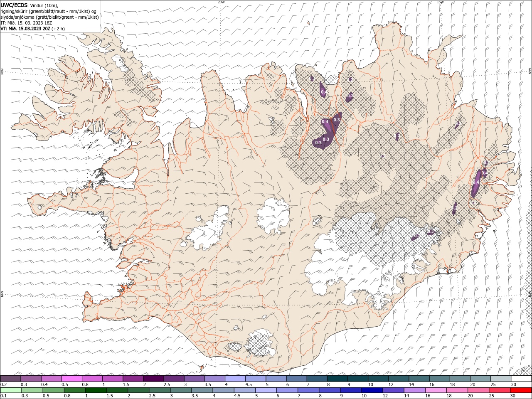Viewport: 532px width, 399px height.
Task: Select the 'IT: Mið. 15. 03. 2023 18Z' line
Action: point(25,23)
